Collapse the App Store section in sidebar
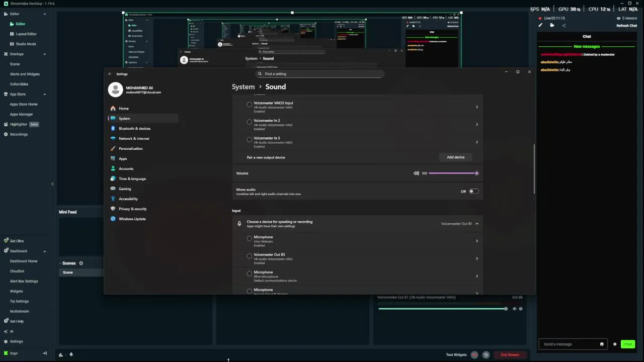The height and width of the screenshot is (362, 644). (44, 94)
